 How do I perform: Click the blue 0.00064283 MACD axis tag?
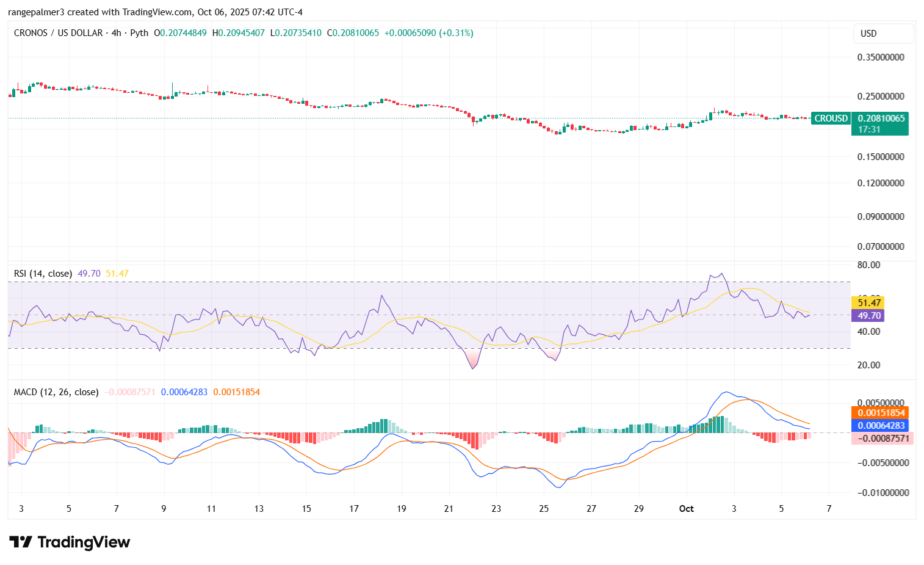pos(879,426)
